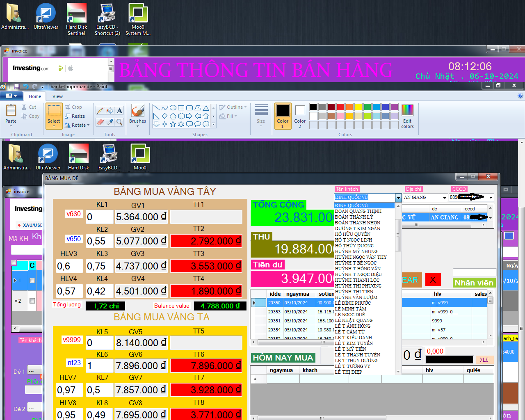
Task: Pick the Fill with color bucket tool
Action: click(x=110, y=111)
